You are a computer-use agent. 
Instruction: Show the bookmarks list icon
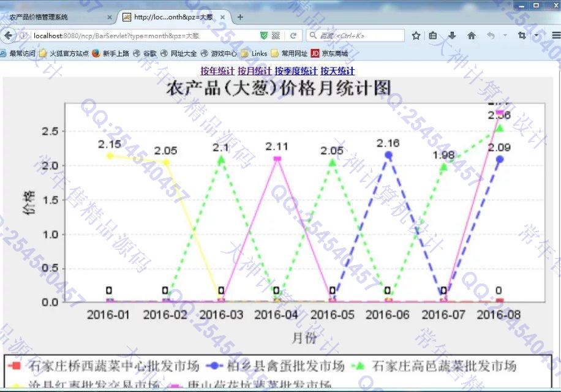[433, 36]
